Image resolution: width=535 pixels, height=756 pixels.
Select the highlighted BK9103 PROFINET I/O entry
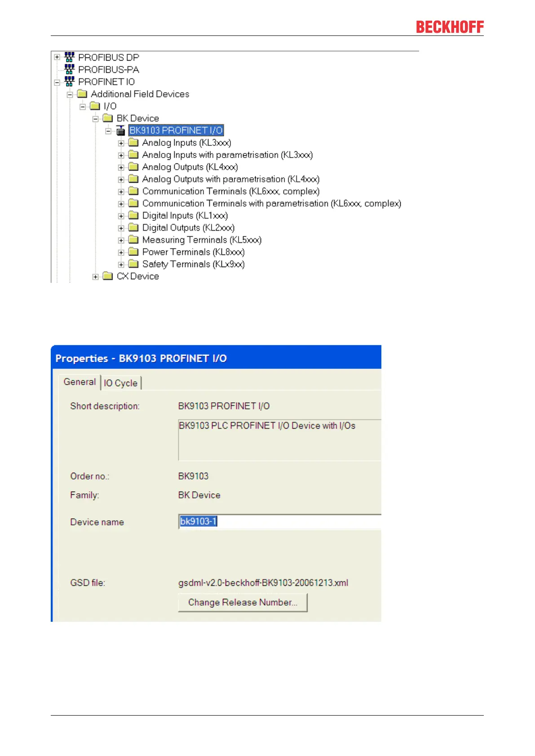click(176, 130)
